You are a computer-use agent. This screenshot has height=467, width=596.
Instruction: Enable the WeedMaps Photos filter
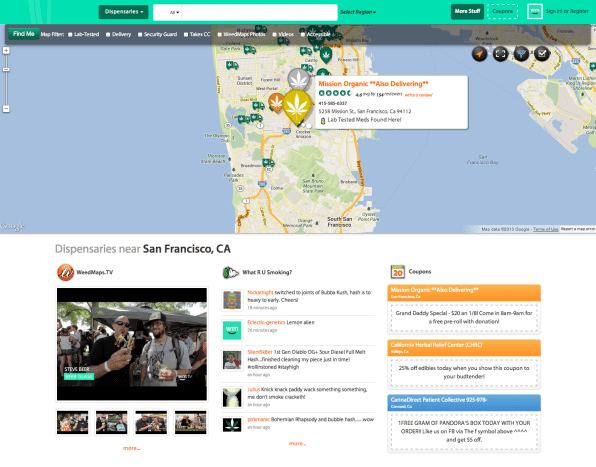click(219, 35)
